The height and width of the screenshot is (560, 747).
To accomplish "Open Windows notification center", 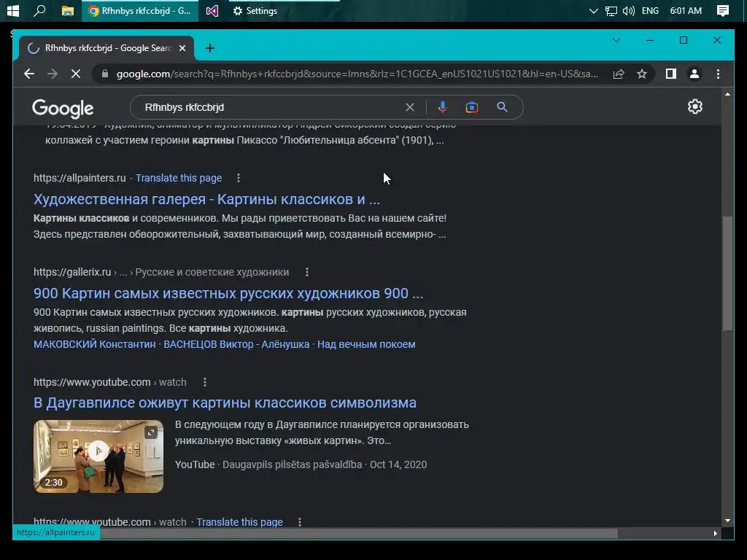I will [x=723, y=10].
